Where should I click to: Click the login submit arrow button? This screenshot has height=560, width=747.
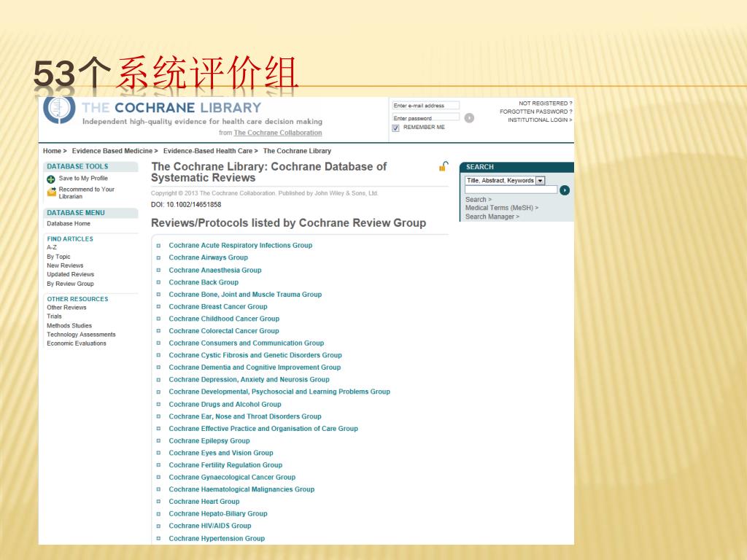tap(469, 118)
